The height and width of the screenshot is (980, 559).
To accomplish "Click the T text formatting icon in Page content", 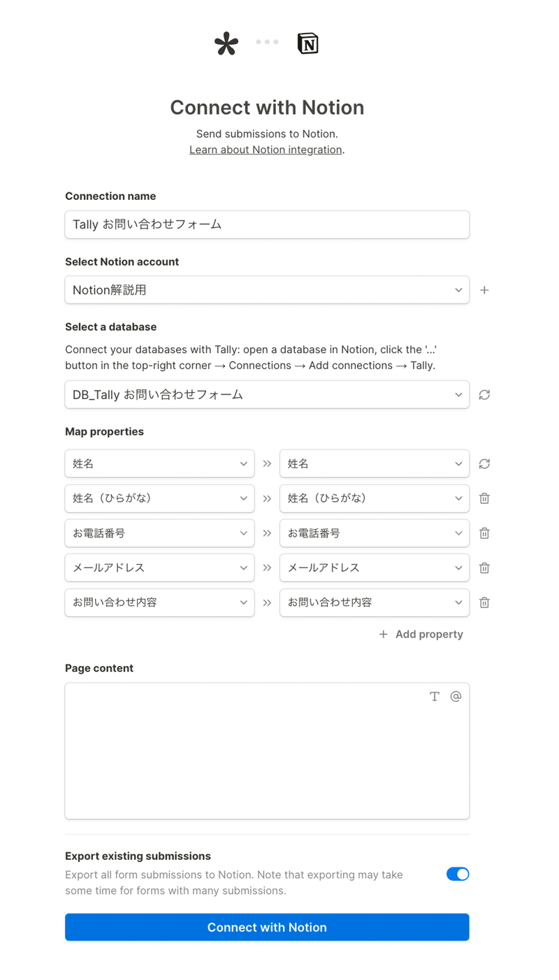I will tap(435, 696).
